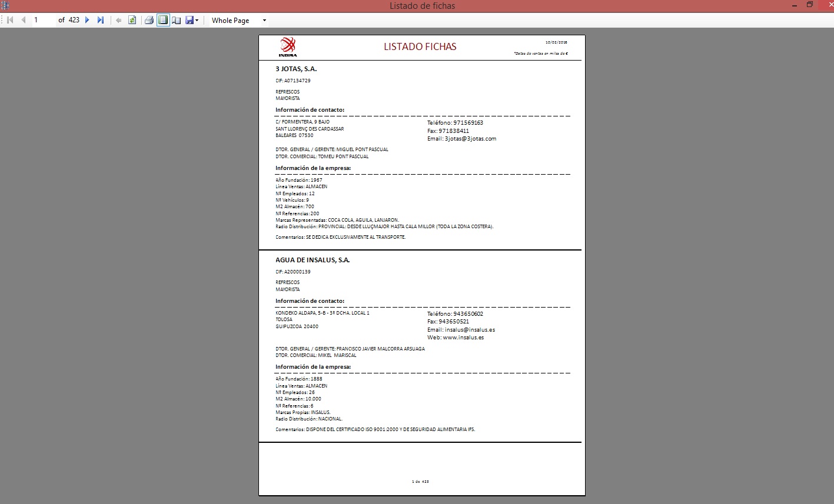The width and height of the screenshot is (834, 504).
Task: Restore the Listado de fichas window
Action: point(810,5)
